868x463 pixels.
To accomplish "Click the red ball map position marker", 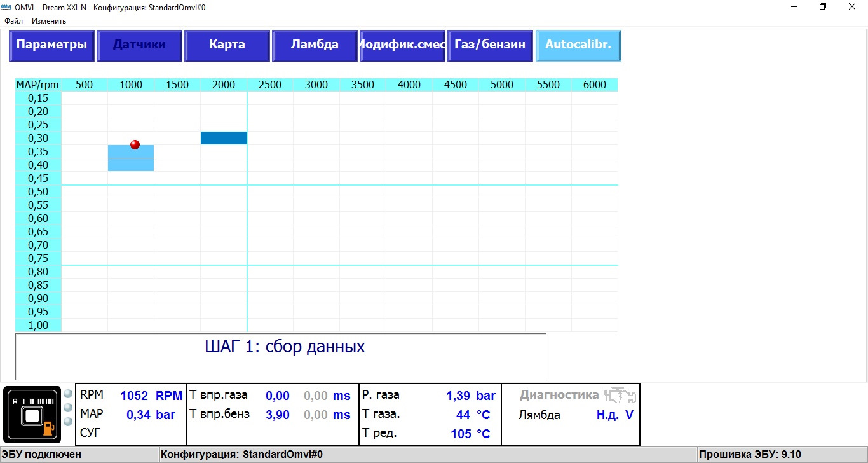I will pyautogui.click(x=135, y=144).
